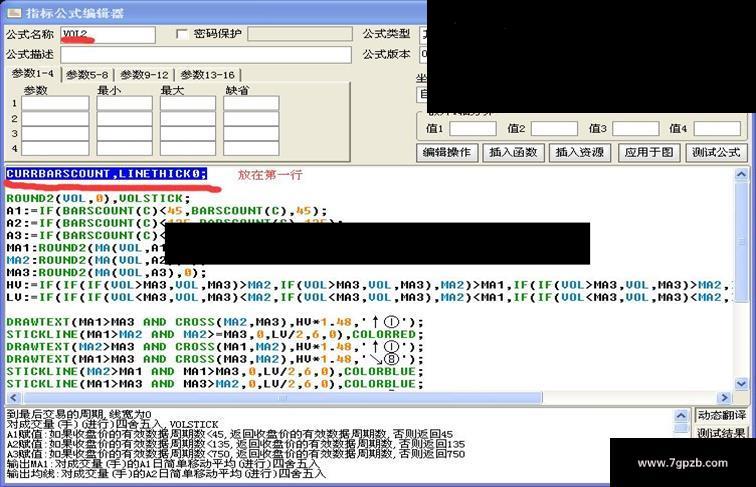Click the horizontal scrollbar thumb
The image size is (756, 487).
[x=283, y=398]
